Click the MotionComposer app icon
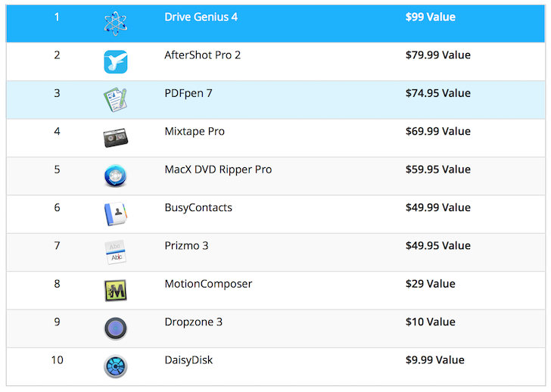551x392 pixels. [116, 291]
